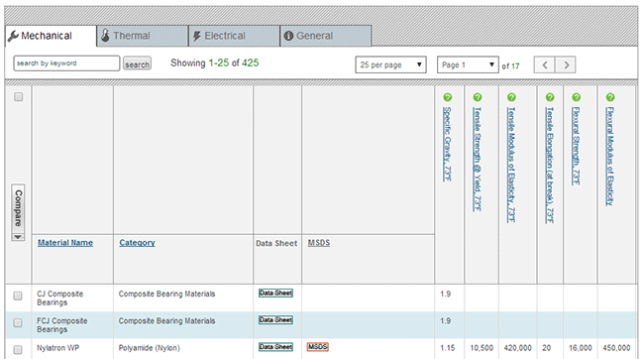
Task: Open MSDS badge for Nylatron WP
Action: coord(318,347)
